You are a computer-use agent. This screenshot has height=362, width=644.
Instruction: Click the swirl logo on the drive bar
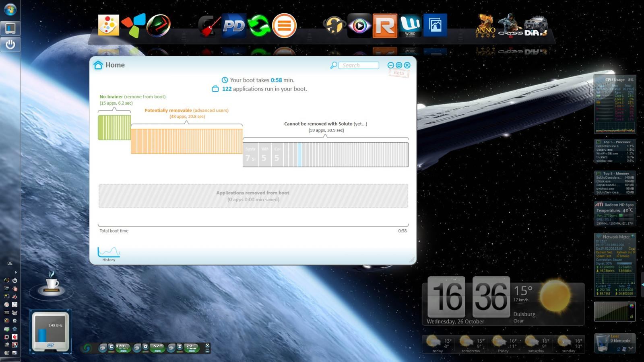click(x=87, y=348)
